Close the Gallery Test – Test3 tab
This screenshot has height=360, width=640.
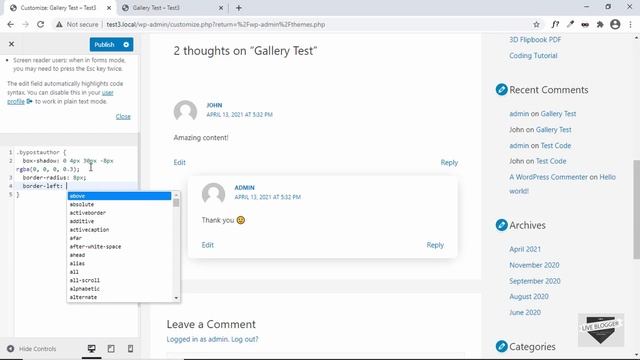point(221,8)
